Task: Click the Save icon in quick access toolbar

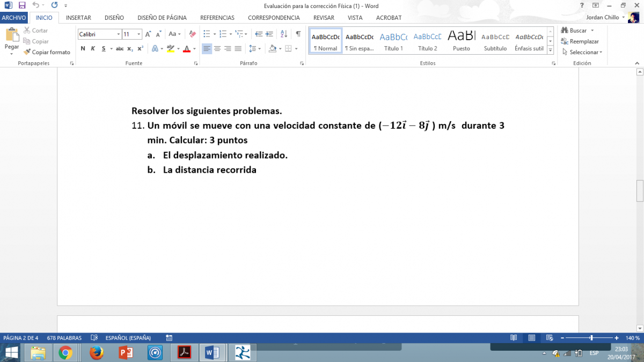Action: point(22,5)
